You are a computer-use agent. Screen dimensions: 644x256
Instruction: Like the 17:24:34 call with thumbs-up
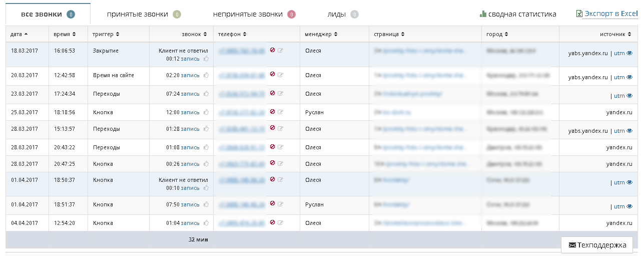coord(206,94)
